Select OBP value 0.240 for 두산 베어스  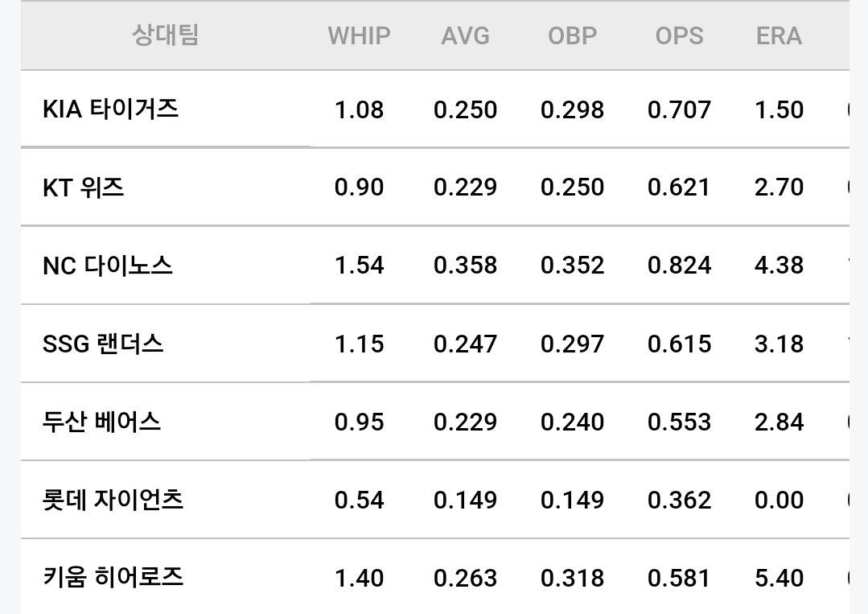pyautogui.click(x=573, y=422)
